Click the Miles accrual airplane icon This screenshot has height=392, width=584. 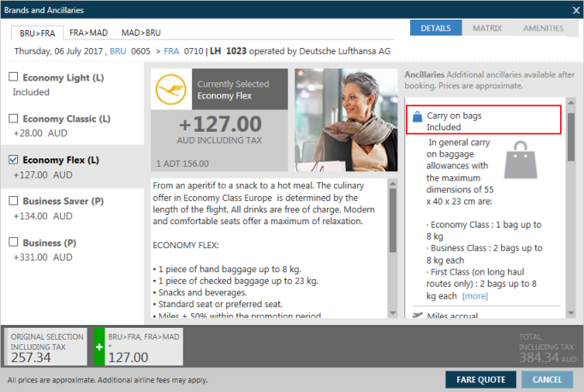coord(418,316)
